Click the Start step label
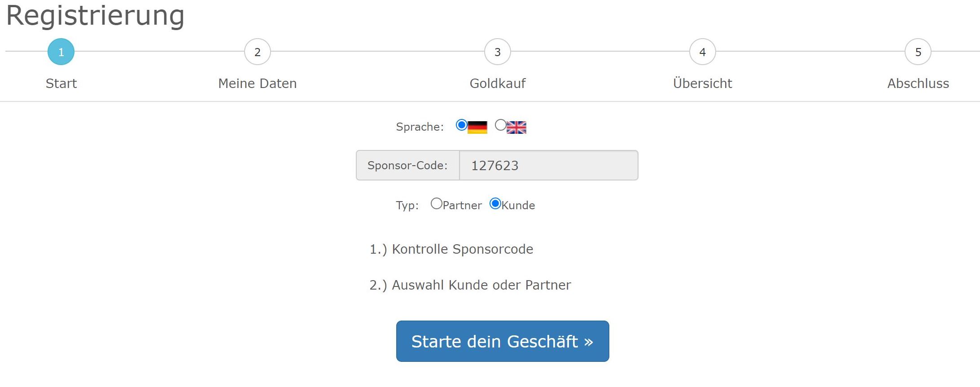 pyautogui.click(x=61, y=84)
